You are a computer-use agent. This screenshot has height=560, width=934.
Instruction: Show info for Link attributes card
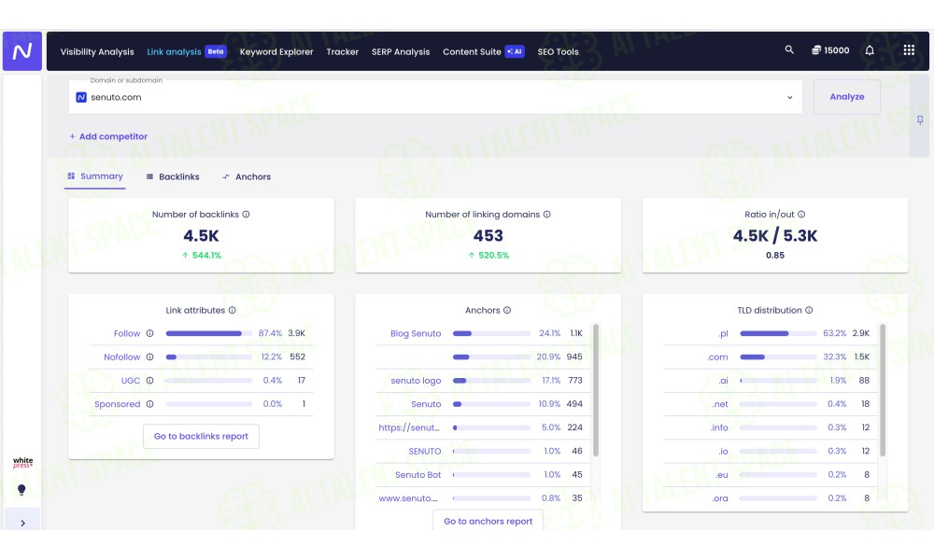tap(233, 310)
